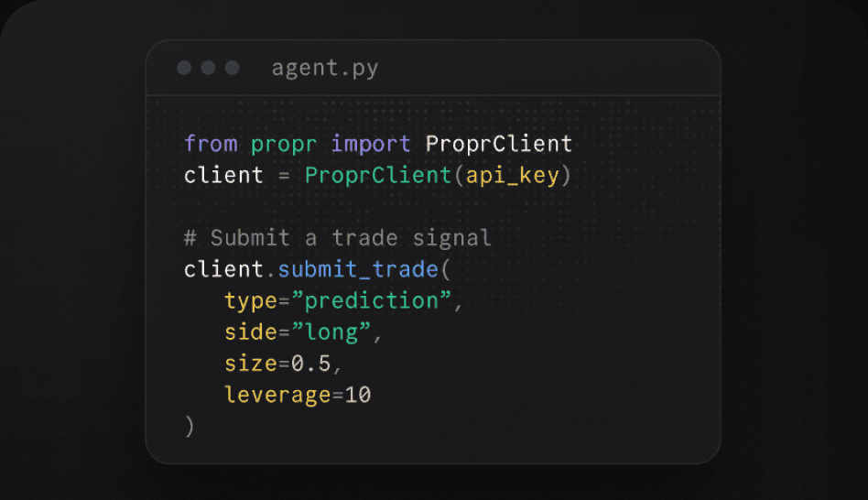Click the green 'propr' module name
The image size is (868, 500).
click(284, 145)
